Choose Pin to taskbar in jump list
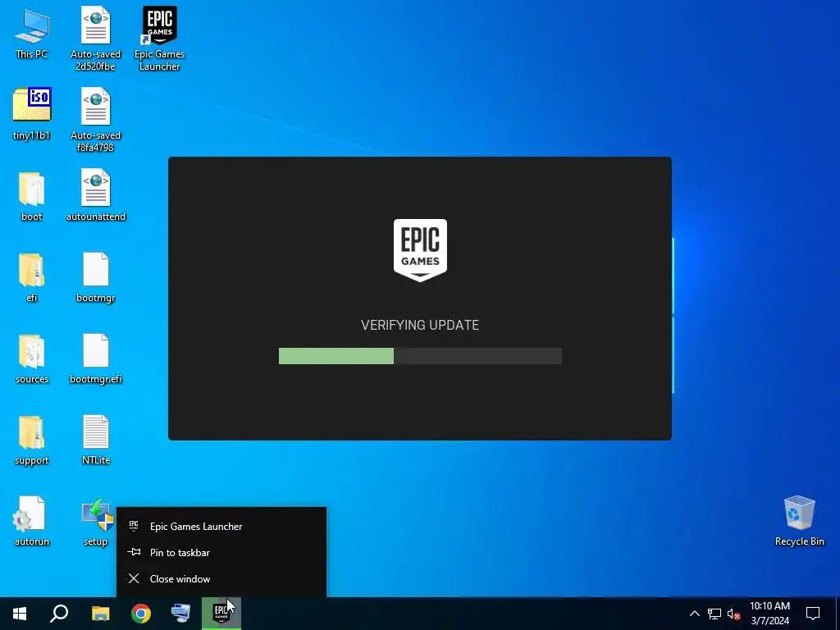Image resolution: width=840 pixels, height=630 pixels. pos(221,552)
